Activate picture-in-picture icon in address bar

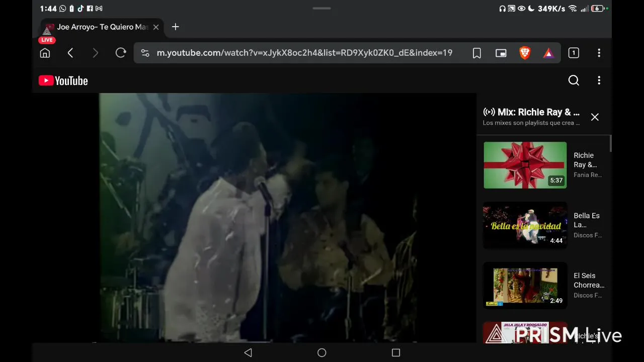[501, 53]
